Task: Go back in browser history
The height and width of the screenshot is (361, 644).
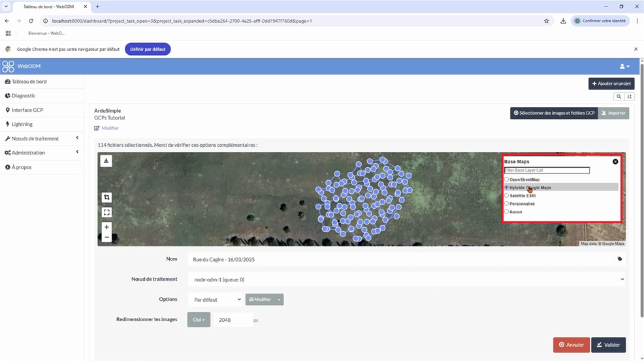Action: (x=7, y=21)
